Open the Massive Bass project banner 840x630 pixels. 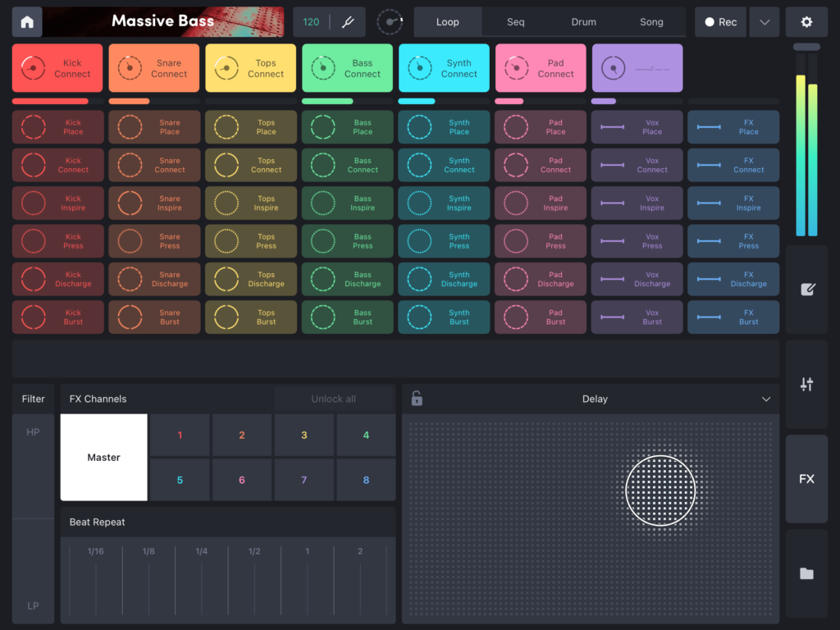pyautogui.click(x=162, y=22)
